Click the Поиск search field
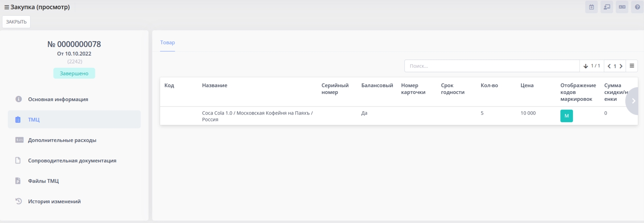Screen dimensions: 644x223 point(491,66)
